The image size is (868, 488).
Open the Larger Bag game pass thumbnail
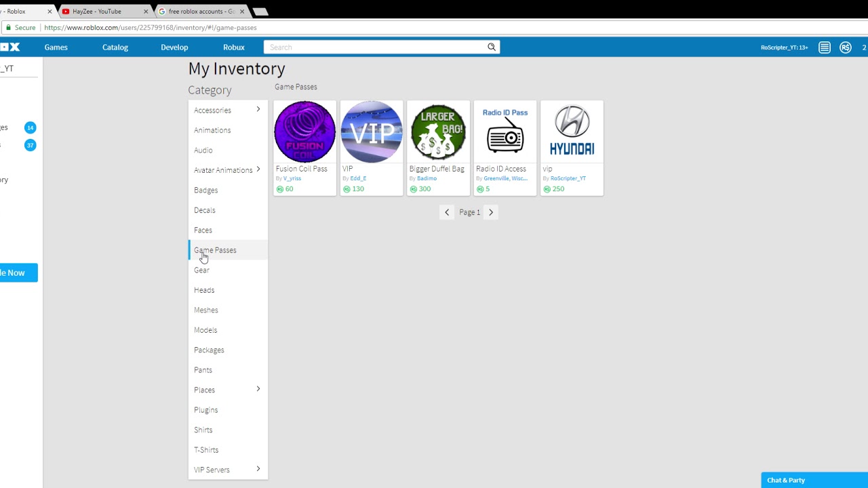438,131
